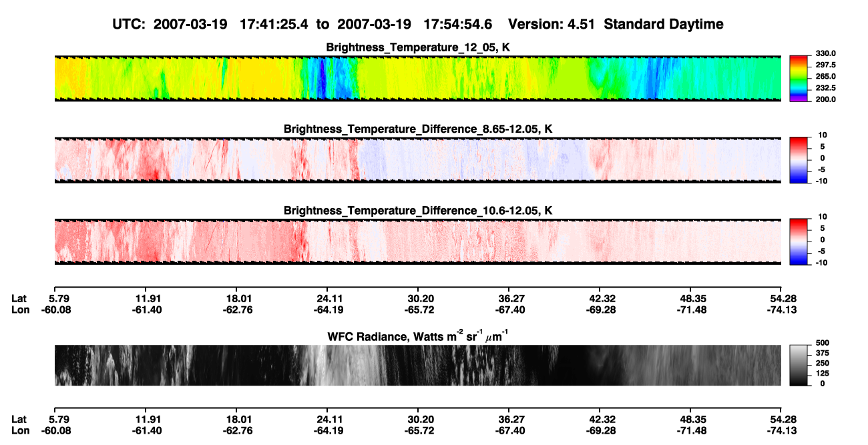Click the '265.0' color bar tick label
The height and width of the screenshot is (445, 868).
(x=826, y=76)
